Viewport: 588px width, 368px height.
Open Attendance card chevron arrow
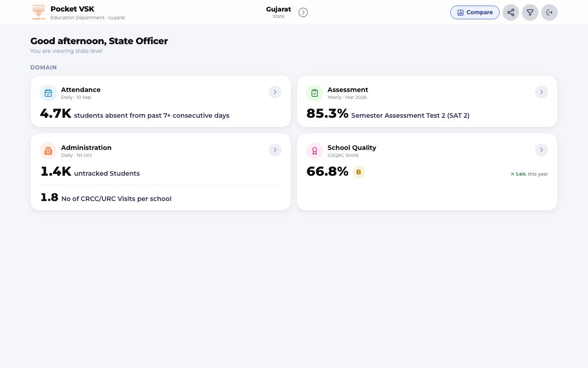(x=275, y=92)
